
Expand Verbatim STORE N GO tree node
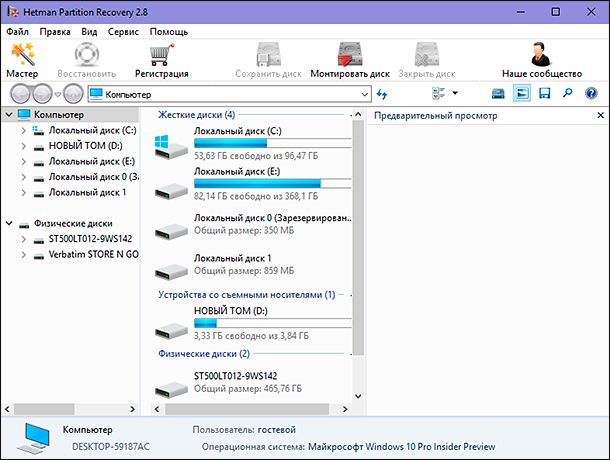pyautogui.click(x=24, y=255)
